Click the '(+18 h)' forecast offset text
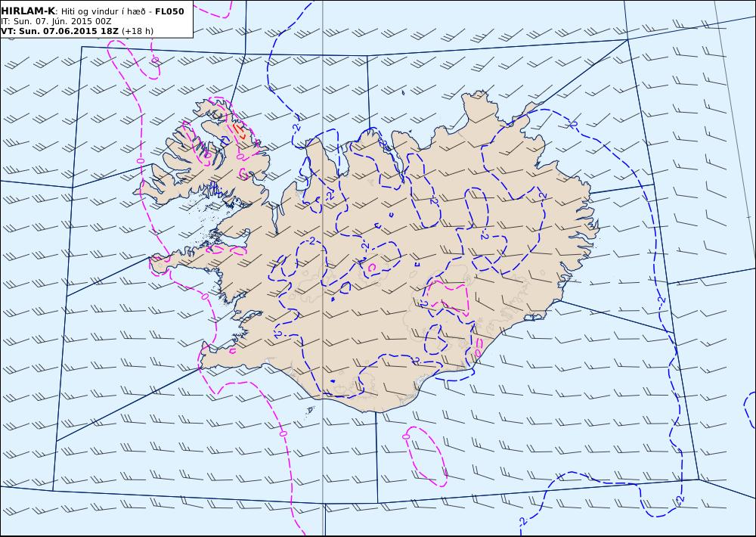 pyautogui.click(x=138, y=31)
